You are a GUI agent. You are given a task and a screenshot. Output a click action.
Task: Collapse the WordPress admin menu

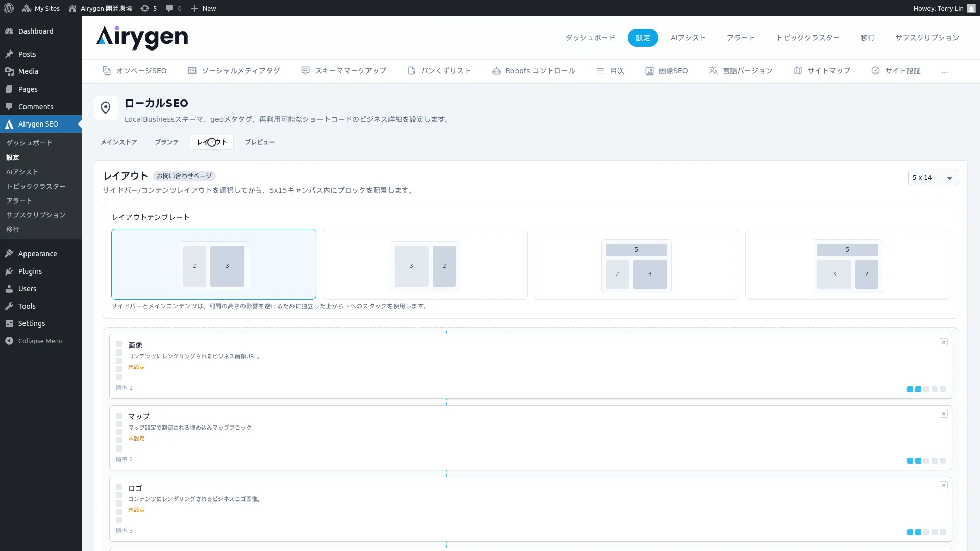tap(41, 341)
